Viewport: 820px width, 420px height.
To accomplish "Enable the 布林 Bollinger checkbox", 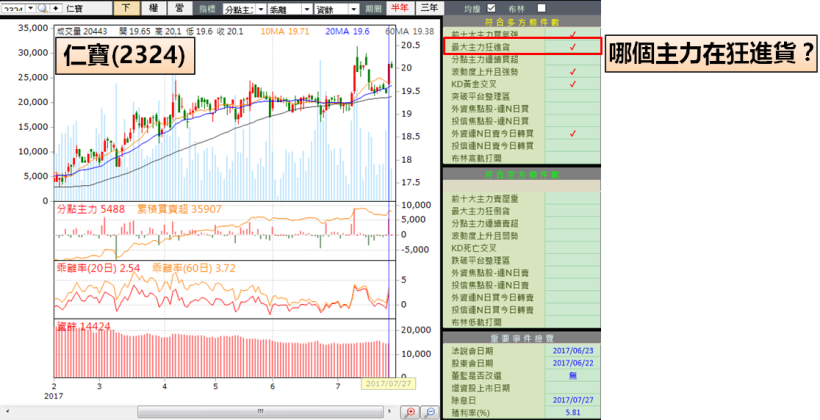I will pos(541,8).
